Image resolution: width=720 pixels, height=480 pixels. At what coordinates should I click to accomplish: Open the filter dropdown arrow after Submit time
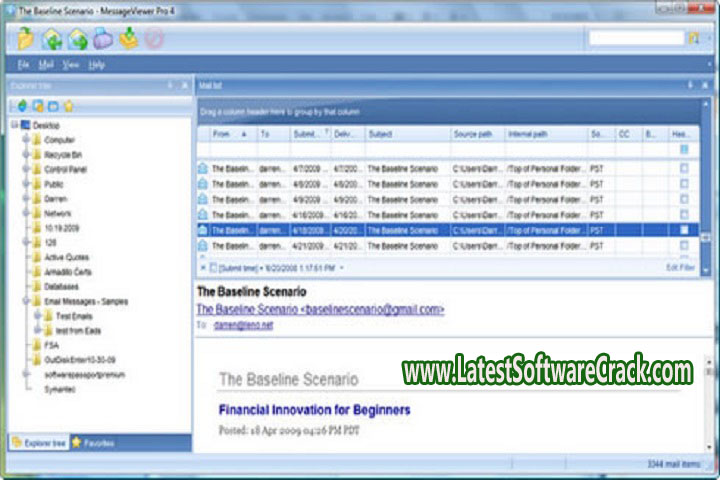coord(341,268)
